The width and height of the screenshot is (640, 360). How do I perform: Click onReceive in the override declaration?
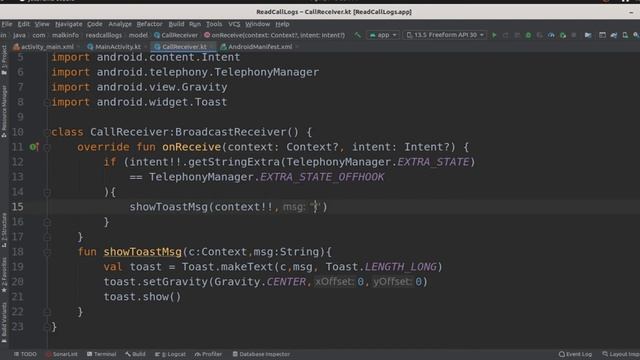coord(191,147)
